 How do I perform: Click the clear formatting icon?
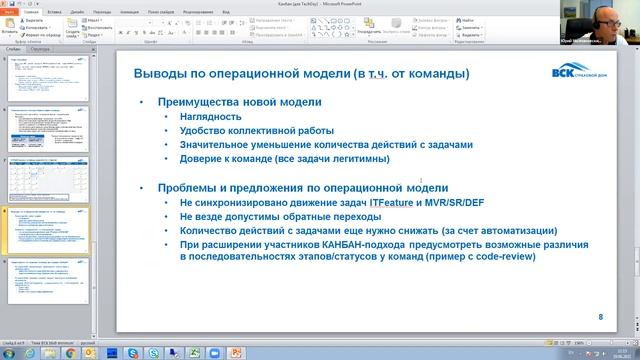coord(187,23)
